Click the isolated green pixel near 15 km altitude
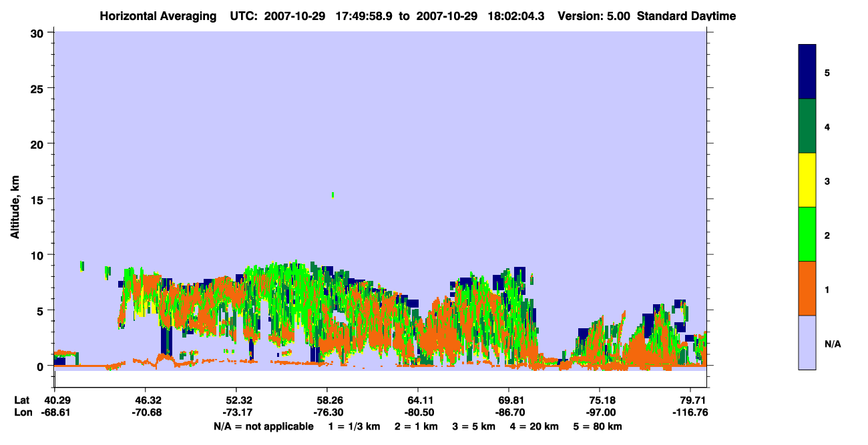The width and height of the screenshot is (868, 445). (333, 195)
